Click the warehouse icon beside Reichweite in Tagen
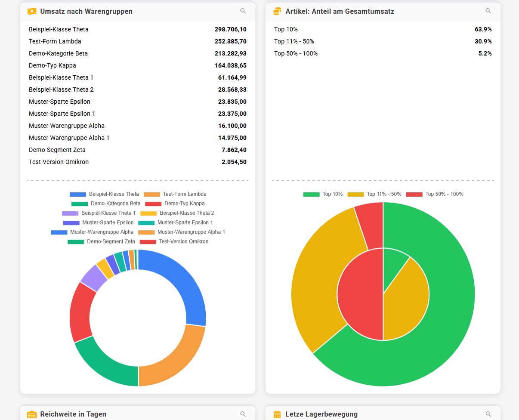This screenshot has width=519, height=420. [x=32, y=414]
